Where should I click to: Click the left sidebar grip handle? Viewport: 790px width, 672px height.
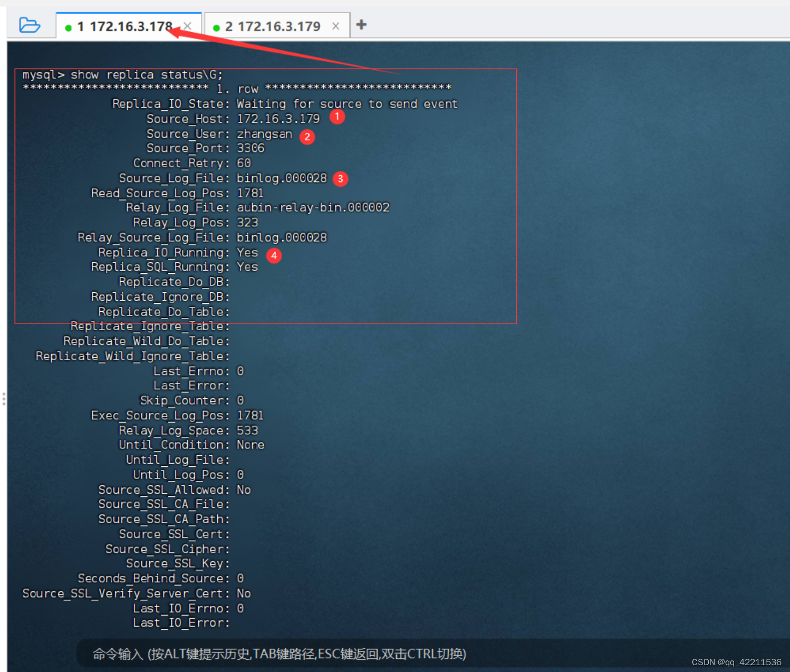pyautogui.click(x=4, y=399)
